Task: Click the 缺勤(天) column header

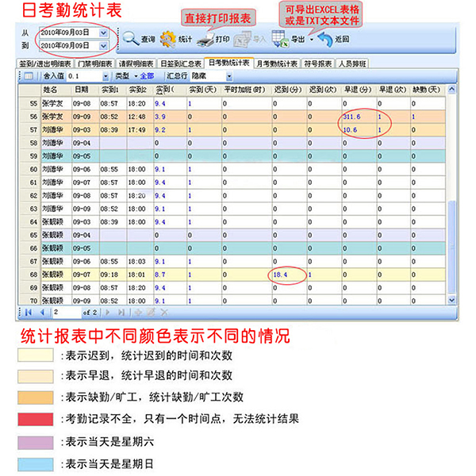Action: [x=428, y=90]
